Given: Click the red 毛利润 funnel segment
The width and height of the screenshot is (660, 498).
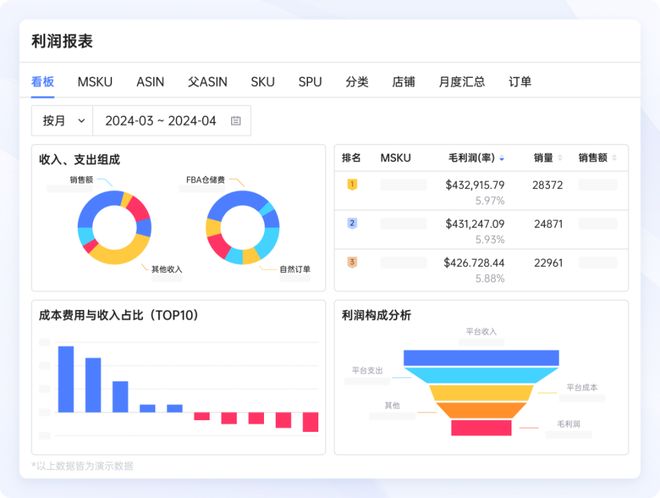Looking at the screenshot, I should click(481, 428).
